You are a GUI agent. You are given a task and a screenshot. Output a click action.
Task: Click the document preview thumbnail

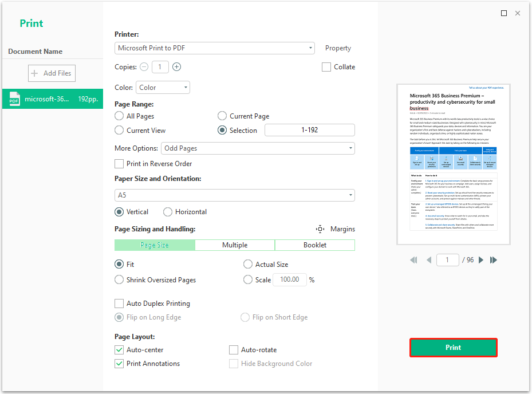pos(454,164)
